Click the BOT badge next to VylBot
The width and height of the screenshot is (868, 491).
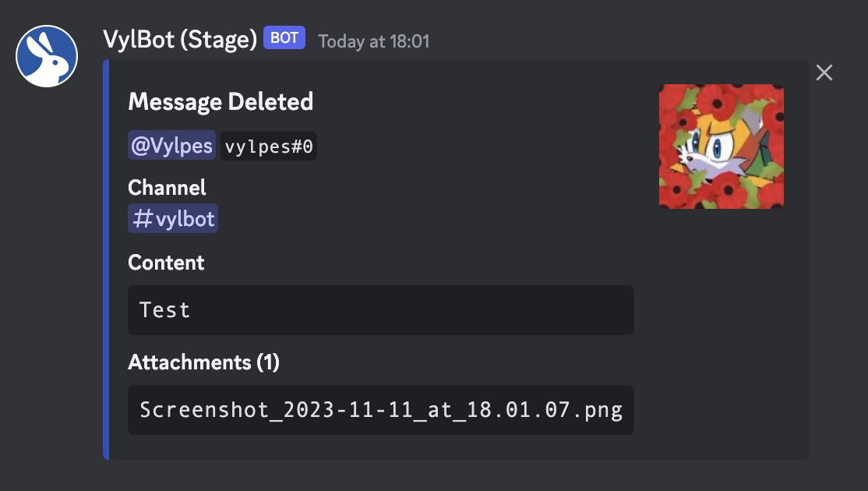click(x=284, y=37)
